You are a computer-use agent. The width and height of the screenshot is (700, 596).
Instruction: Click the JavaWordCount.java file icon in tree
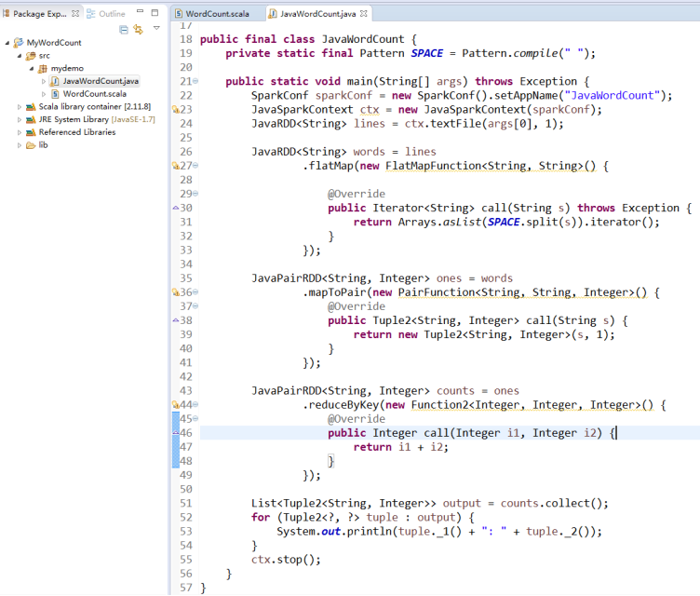pos(55,81)
